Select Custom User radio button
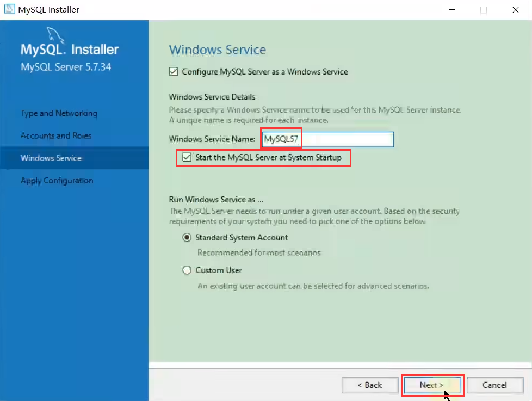 187,270
